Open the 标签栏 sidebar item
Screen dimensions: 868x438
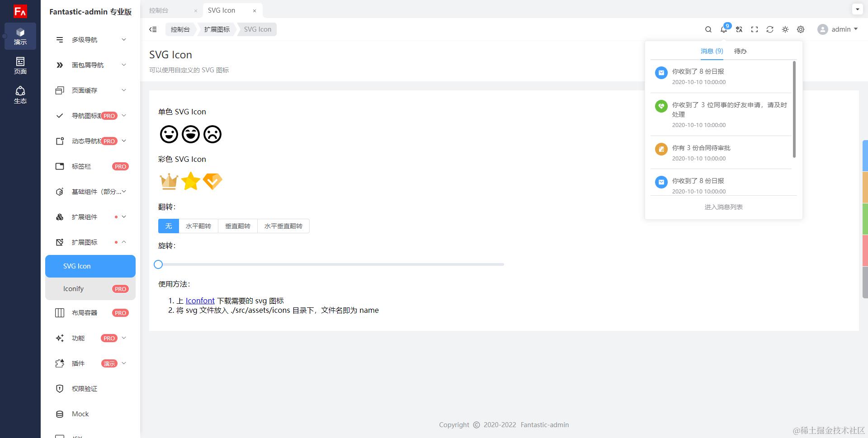(x=90, y=166)
